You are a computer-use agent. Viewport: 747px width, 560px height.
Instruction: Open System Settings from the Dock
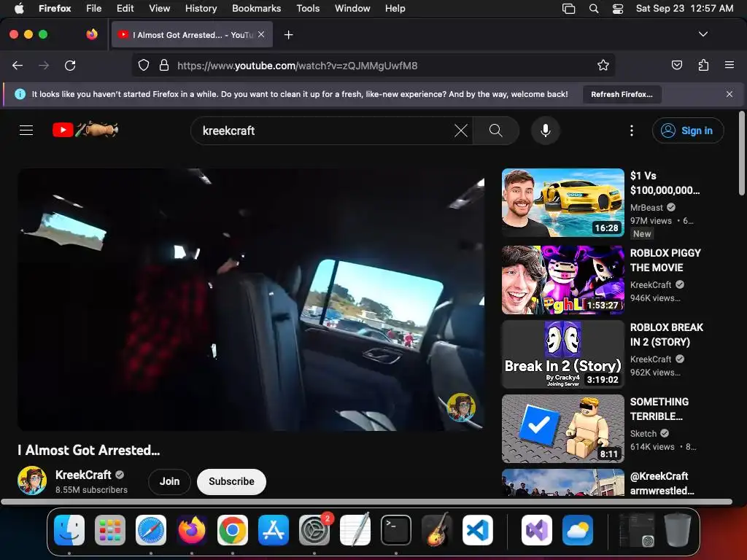pos(314,530)
